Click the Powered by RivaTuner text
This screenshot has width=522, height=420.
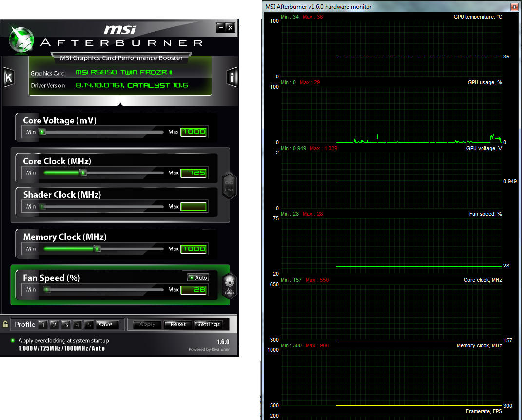(209, 349)
